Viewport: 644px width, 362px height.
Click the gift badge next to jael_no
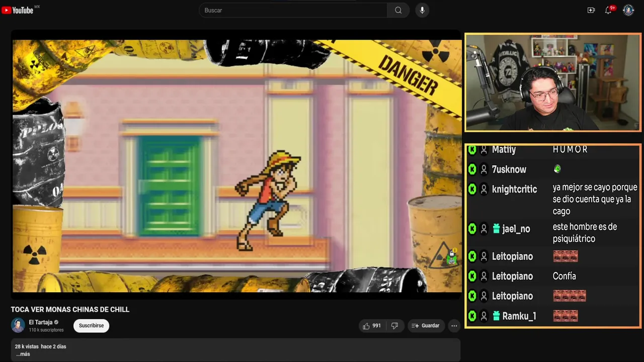[496, 229]
